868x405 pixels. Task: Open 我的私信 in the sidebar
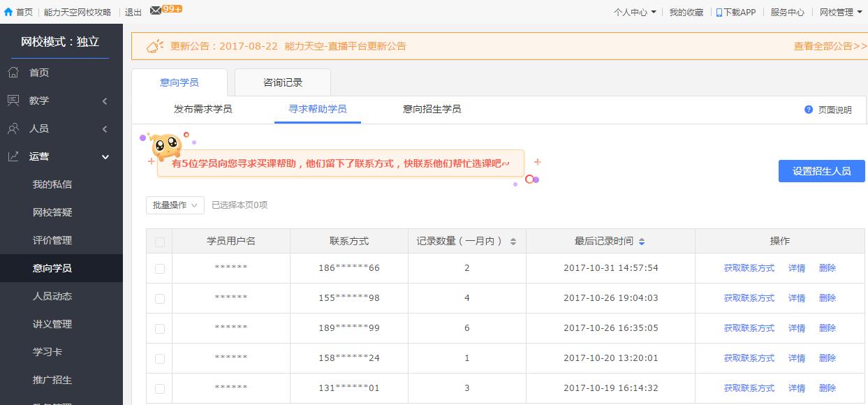pos(52,184)
